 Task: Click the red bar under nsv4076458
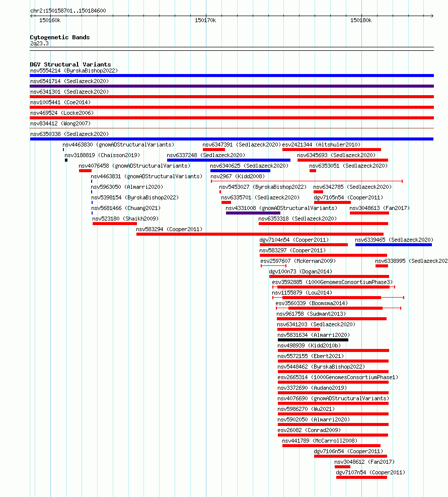point(85,171)
